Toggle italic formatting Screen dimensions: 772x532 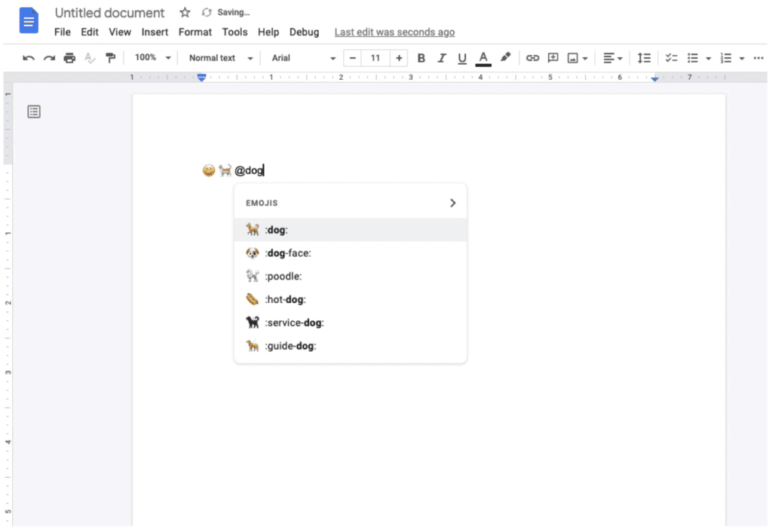(x=442, y=57)
